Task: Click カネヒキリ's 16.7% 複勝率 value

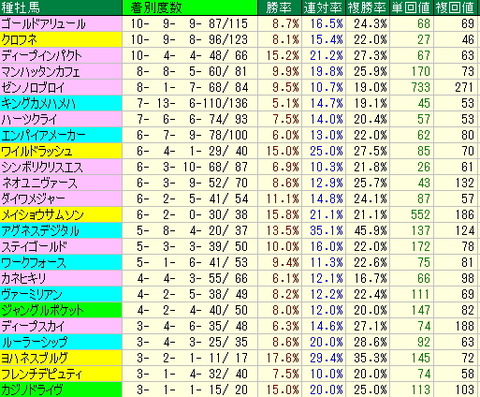Action: coord(370,279)
